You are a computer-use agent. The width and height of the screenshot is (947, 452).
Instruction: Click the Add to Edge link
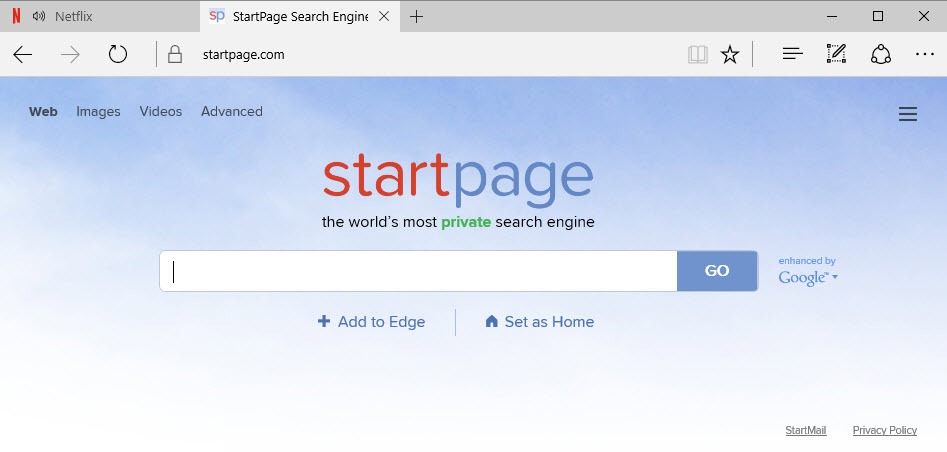click(x=371, y=322)
